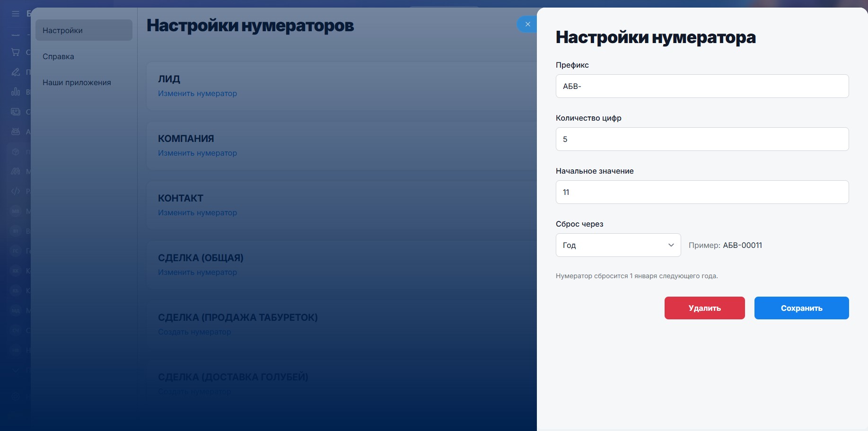Close the panel with the blue X button
The width and height of the screenshot is (868, 431).
(x=527, y=24)
